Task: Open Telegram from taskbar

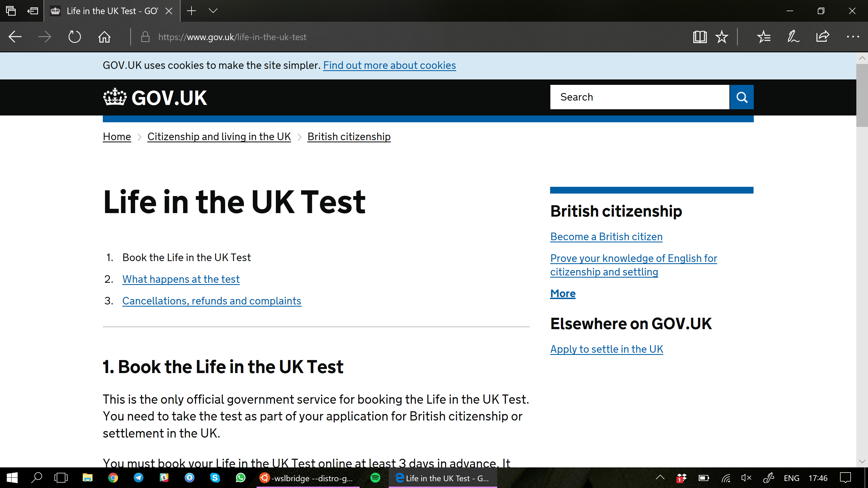Action: (x=139, y=478)
